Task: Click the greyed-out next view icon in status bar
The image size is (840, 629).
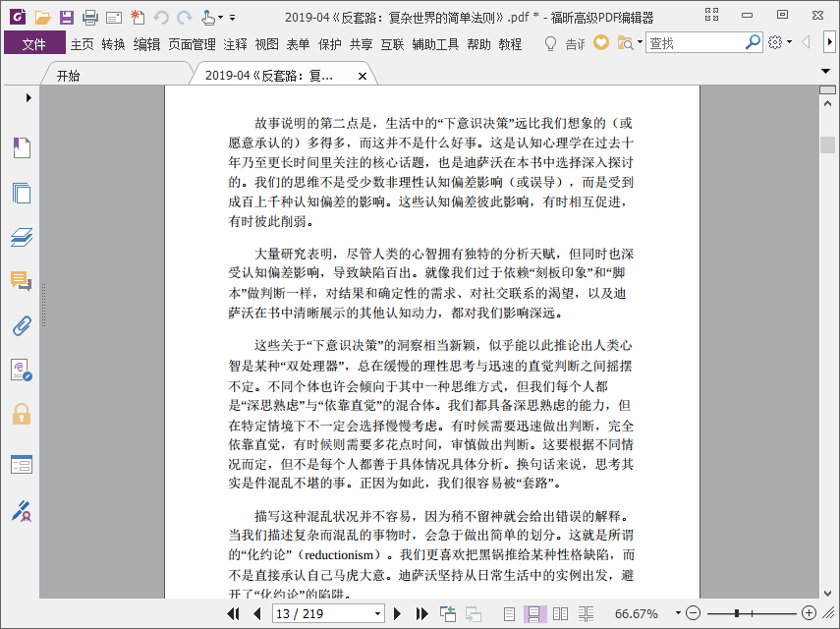Action: pos(473,614)
